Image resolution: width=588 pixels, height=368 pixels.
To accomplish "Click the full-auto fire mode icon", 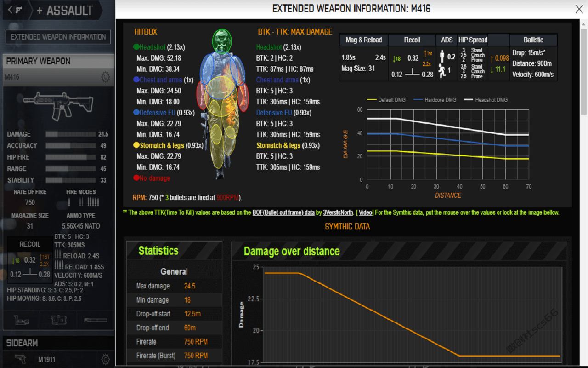I will [93, 201].
